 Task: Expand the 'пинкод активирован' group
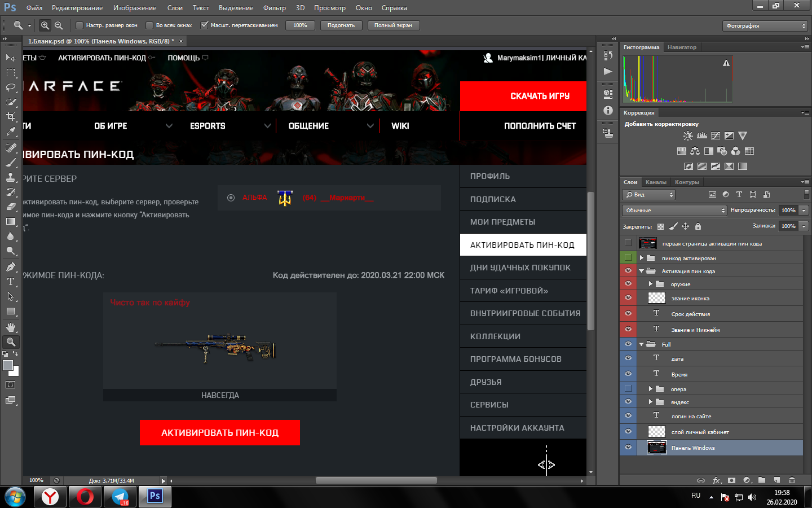click(642, 258)
